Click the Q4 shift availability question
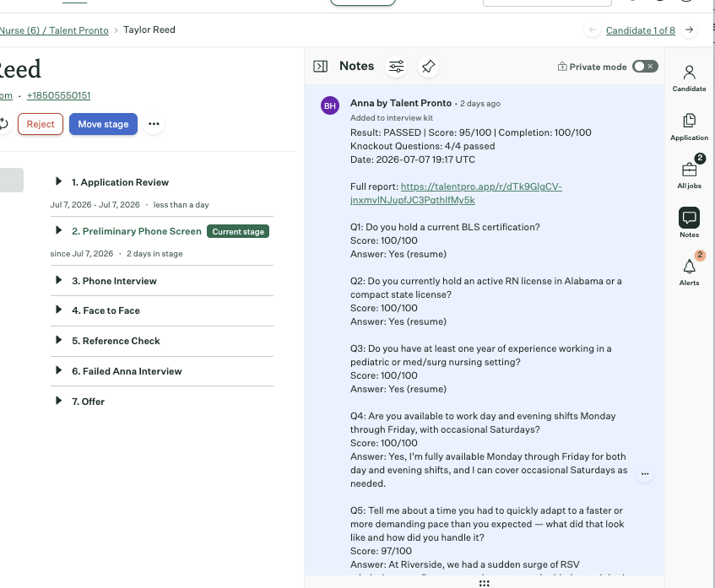The width and height of the screenshot is (715, 588). (x=483, y=423)
